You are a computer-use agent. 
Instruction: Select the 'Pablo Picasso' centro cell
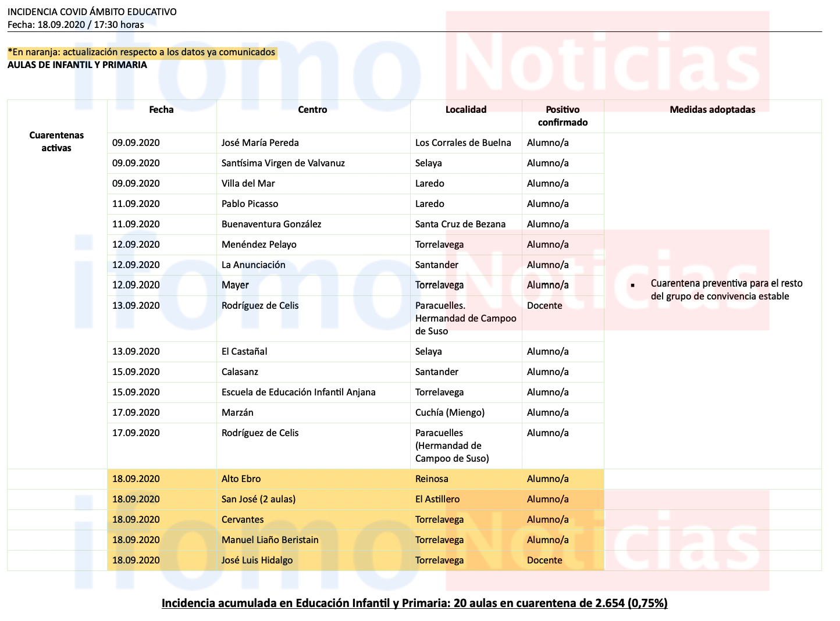(x=250, y=204)
